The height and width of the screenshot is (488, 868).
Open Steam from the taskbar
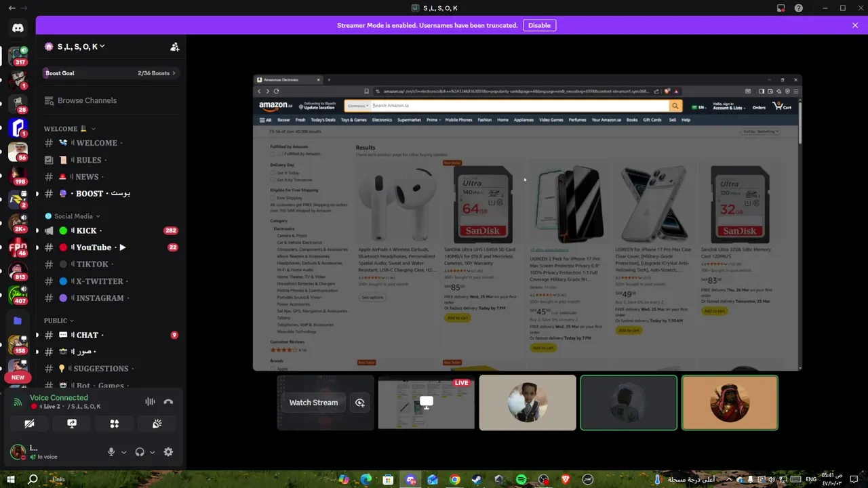coord(477,479)
